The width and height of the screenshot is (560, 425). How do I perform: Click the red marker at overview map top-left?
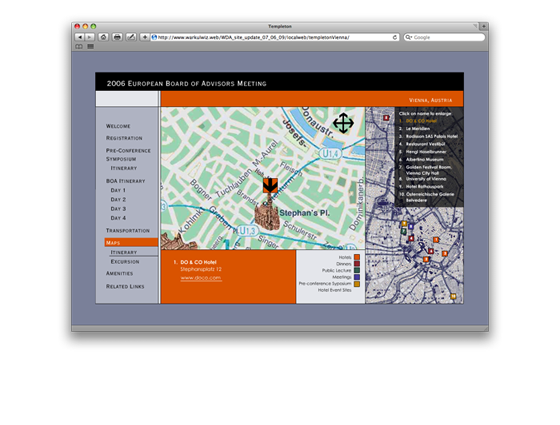pyautogui.click(x=386, y=118)
